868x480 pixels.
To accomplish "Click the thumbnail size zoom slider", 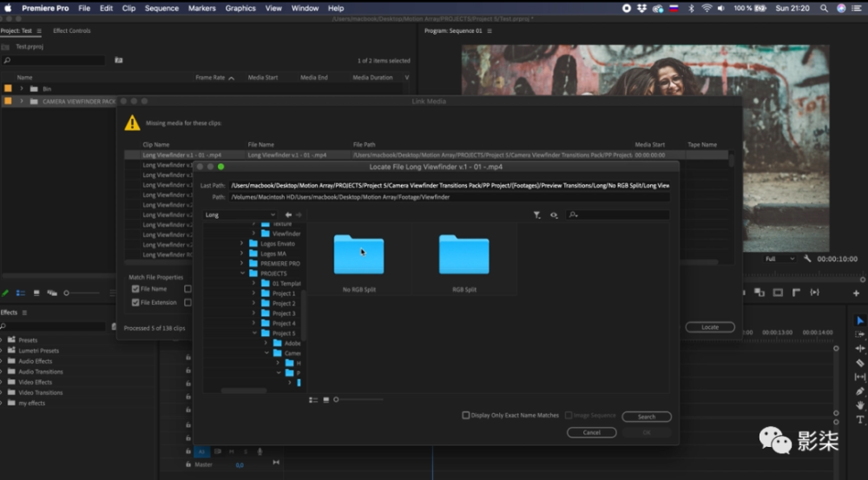I will pos(358,400).
